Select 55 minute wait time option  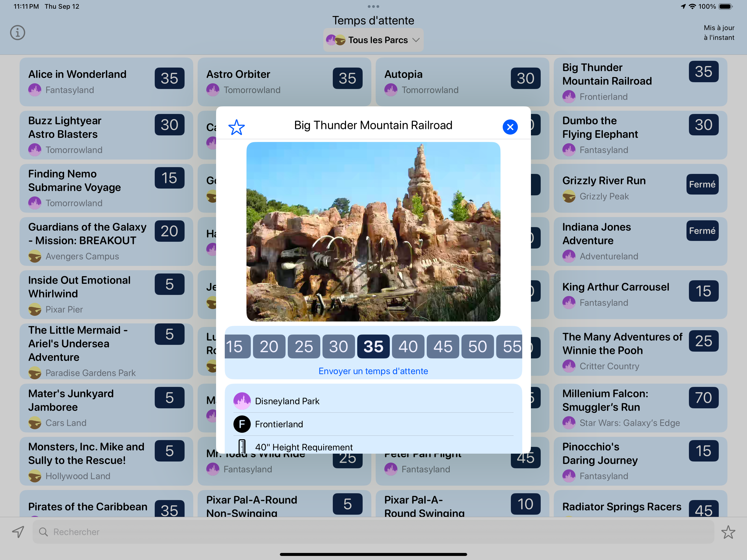[509, 346]
